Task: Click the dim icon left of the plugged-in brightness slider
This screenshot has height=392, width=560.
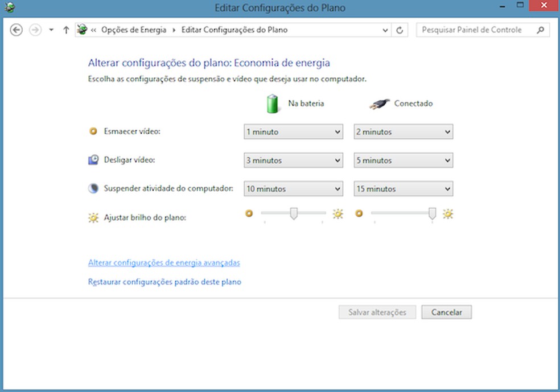Action: 359,213
